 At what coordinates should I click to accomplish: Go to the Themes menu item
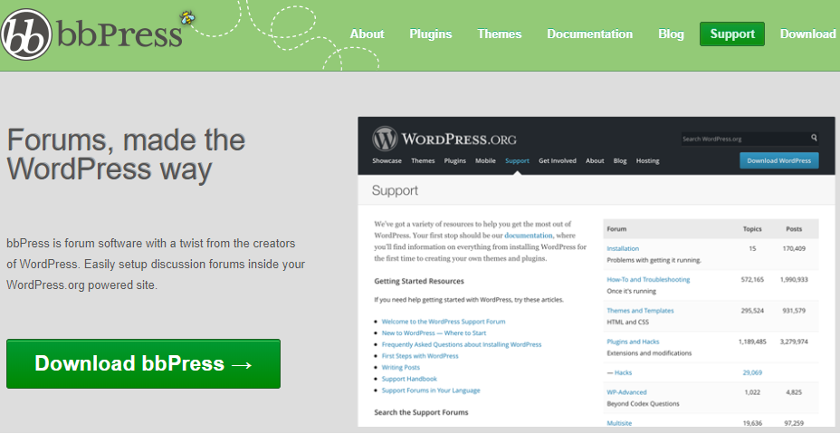pos(499,34)
